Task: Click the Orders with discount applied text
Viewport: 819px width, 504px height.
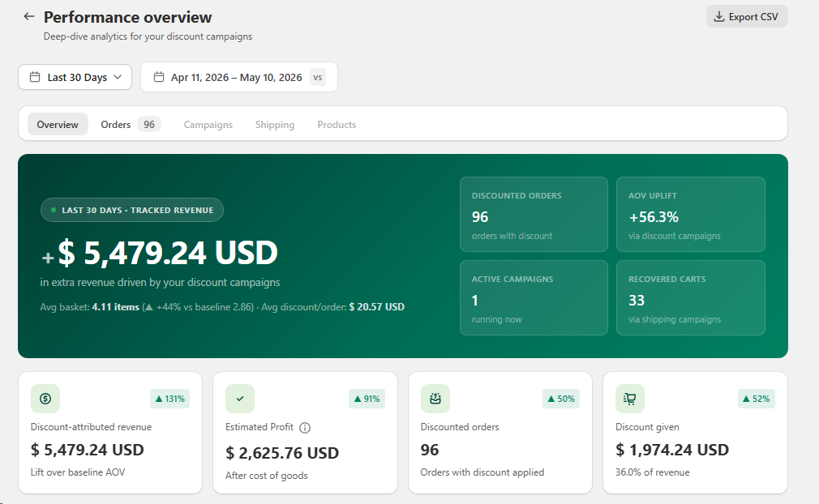Action: coord(482,472)
